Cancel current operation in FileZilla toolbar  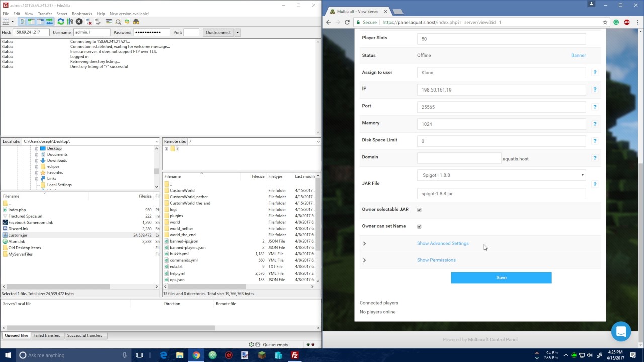[x=79, y=22]
